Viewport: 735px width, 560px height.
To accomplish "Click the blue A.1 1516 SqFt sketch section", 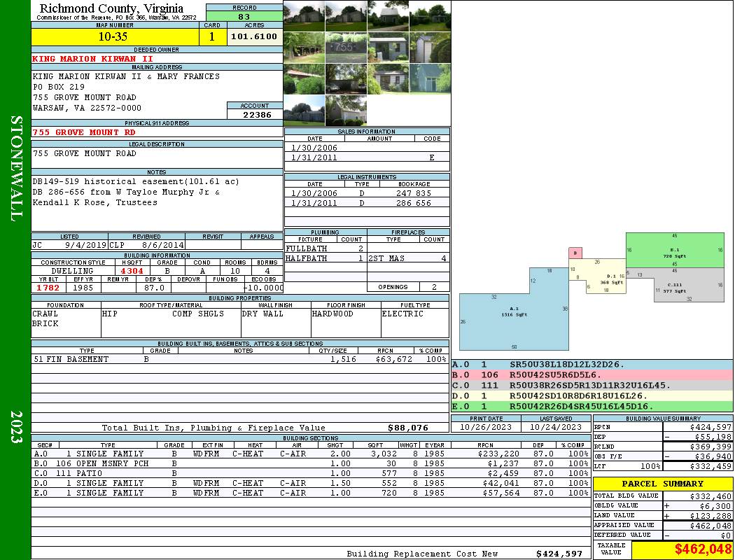I will click(x=512, y=315).
